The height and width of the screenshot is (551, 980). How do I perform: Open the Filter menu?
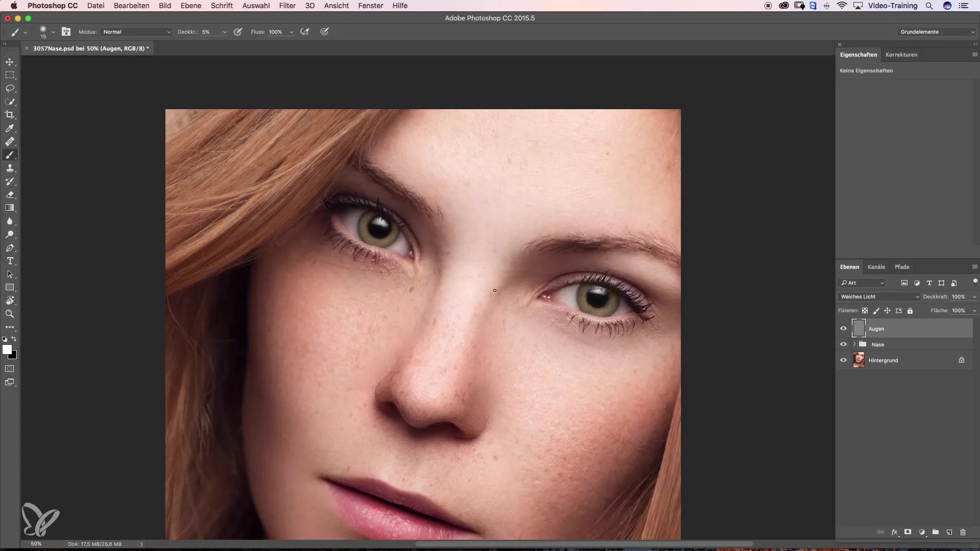pyautogui.click(x=287, y=6)
